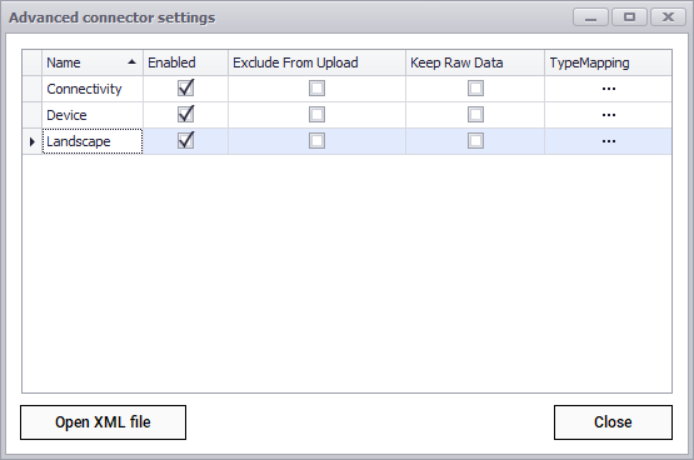Click the Name column sort arrow
Viewport: 694px width, 460px height.
[x=132, y=62]
